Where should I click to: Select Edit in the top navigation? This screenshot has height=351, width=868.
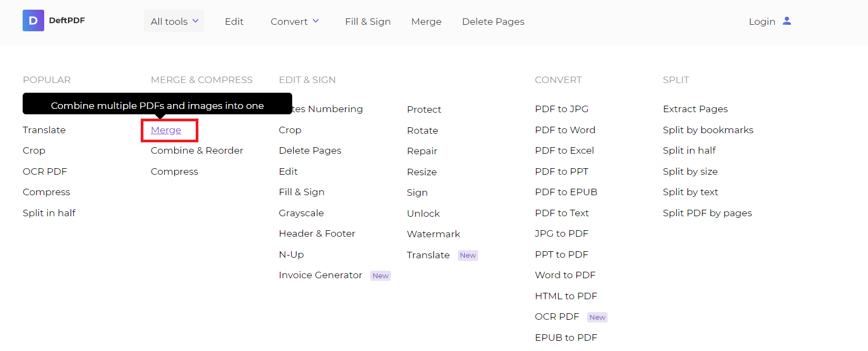(x=234, y=21)
